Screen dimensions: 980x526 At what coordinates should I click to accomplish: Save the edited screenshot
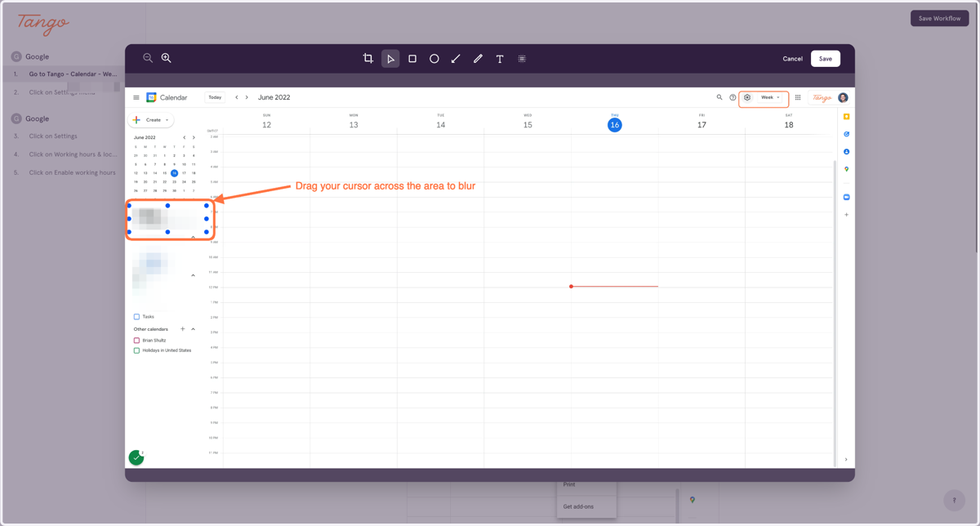(x=826, y=59)
